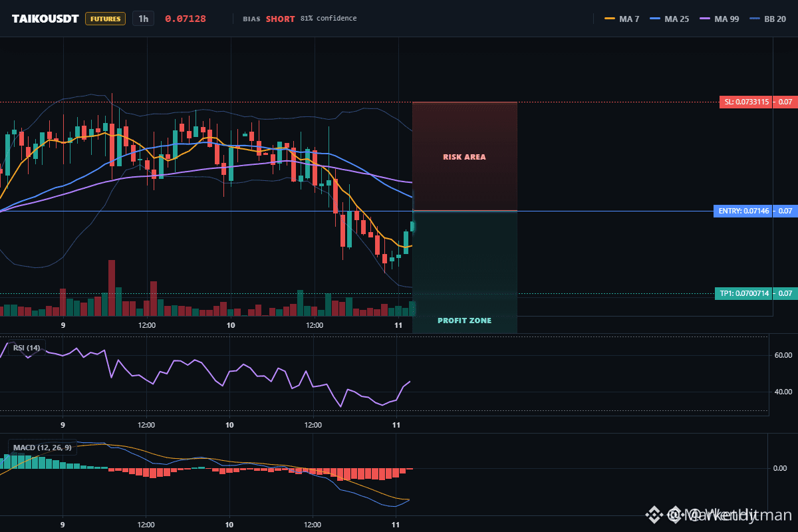Toggle the MA 25 legend entry
798x532 pixels.
click(x=668, y=19)
